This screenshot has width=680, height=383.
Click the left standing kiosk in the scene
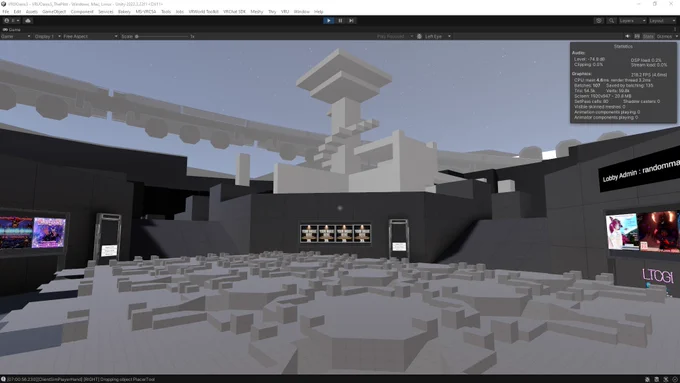point(108,238)
